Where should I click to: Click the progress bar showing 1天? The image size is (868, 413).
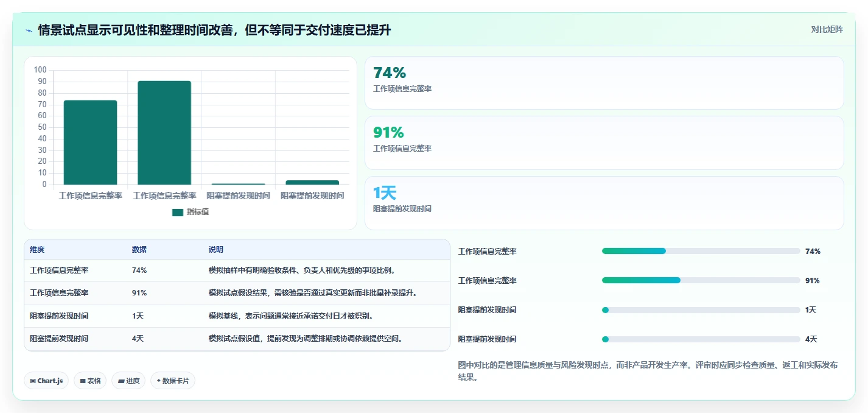pyautogui.click(x=701, y=310)
